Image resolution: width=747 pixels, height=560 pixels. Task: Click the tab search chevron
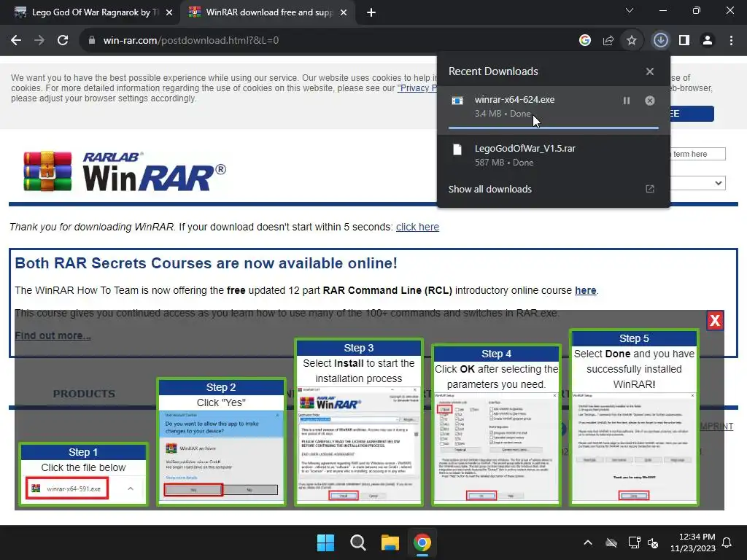tap(630, 10)
